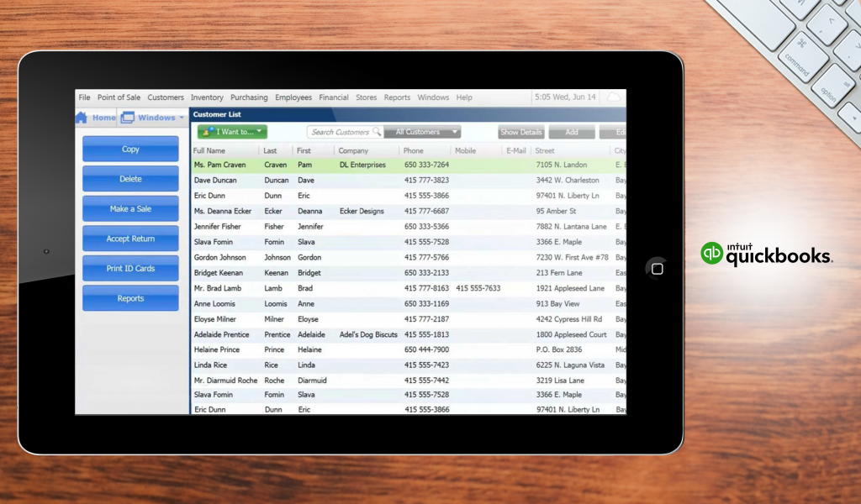Viewport: 861px width, 504px height.
Task: Open the Financial menu
Action: (x=333, y=97)
